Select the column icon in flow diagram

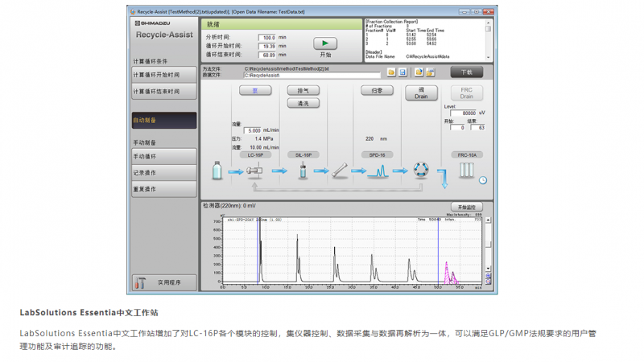click(340, 171)
